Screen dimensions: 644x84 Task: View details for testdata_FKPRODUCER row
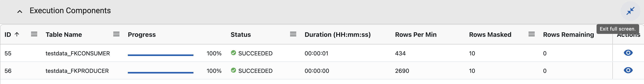628,70
